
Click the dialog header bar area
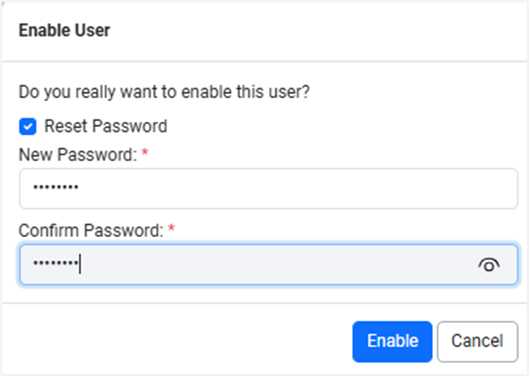click(264, 31)
